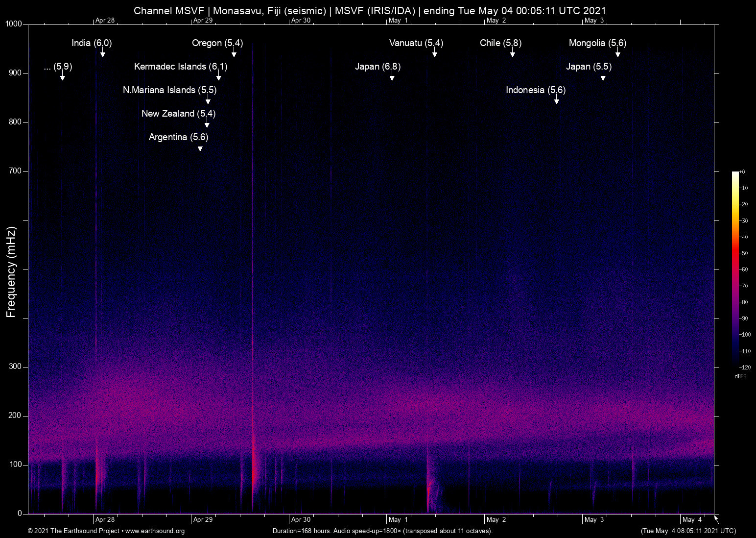Click the Channel MSVF chart title

point(370,10)
